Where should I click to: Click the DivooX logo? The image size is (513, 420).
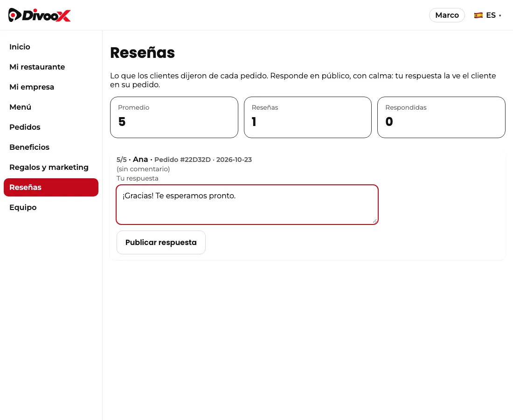click(x=39, y=15)
